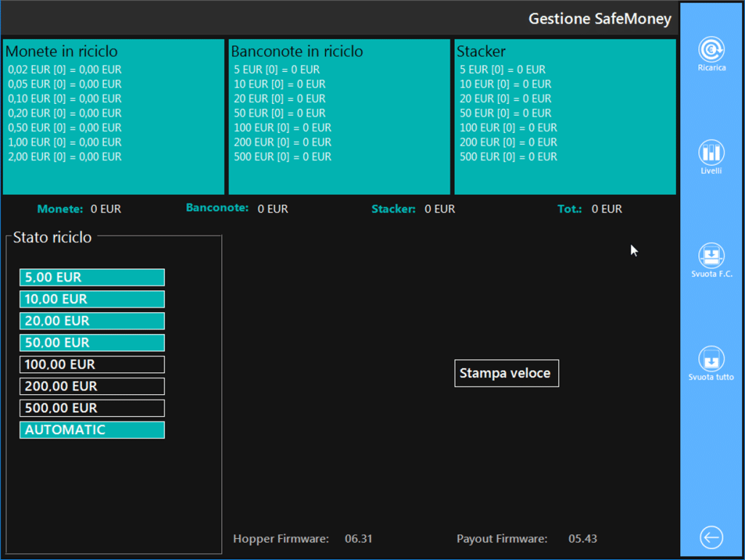Click 50 EUR row in Stacker panel
Screen dimensions: 745x560
click(506, 113)
